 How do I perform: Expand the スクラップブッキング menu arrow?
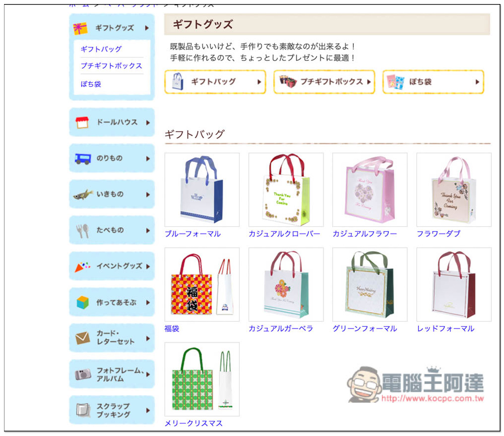click(148, 410)
